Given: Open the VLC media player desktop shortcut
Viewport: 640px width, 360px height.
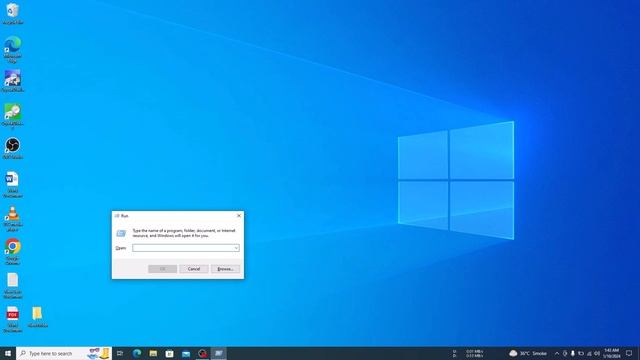Looking at the screenshot, I should click(x=13, y=219).
